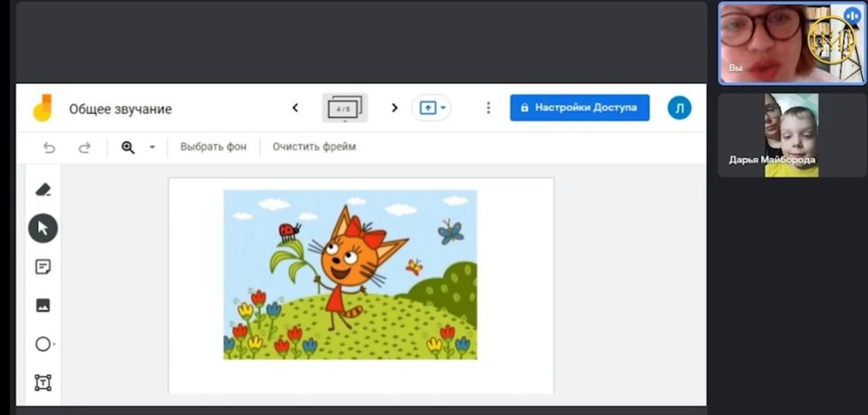Open the account avatar 'Л'
This screenshot has height=415, width=868.
(679, 108)
